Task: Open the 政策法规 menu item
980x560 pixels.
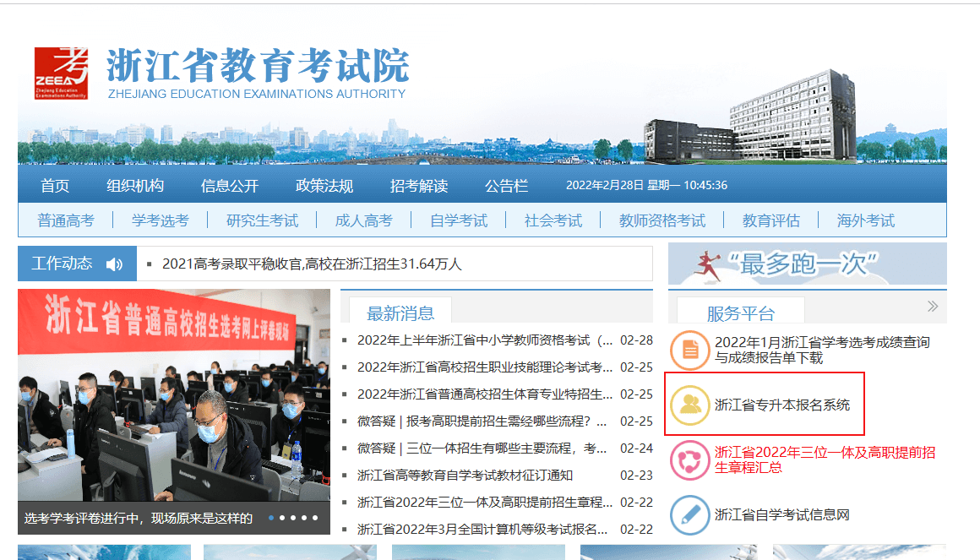Action: [324, 186]
